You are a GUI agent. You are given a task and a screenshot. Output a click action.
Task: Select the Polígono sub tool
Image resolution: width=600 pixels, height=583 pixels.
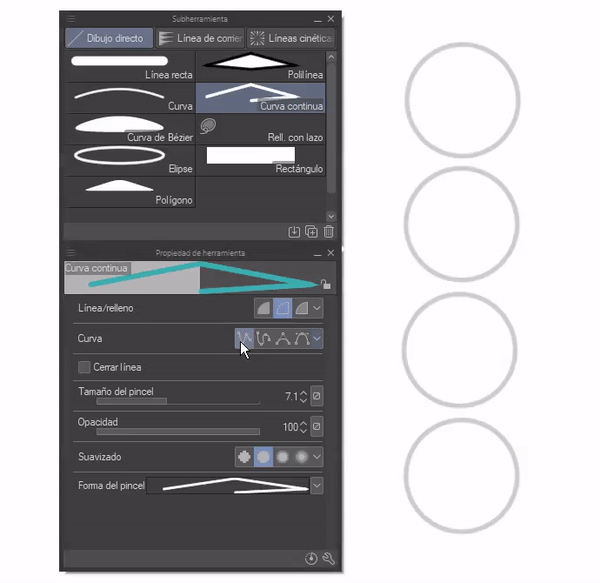pyautogui.click(x=130, y=192)
